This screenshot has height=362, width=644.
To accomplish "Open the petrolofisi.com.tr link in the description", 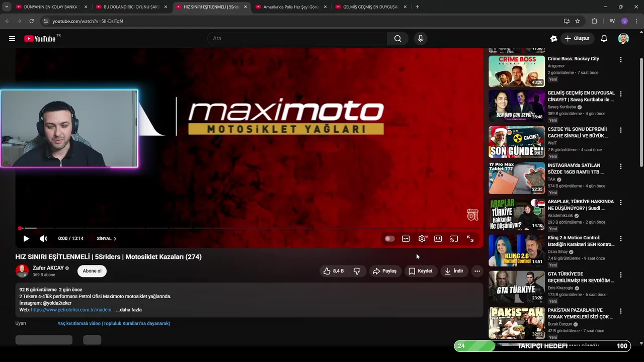I will tap(71, 310).
